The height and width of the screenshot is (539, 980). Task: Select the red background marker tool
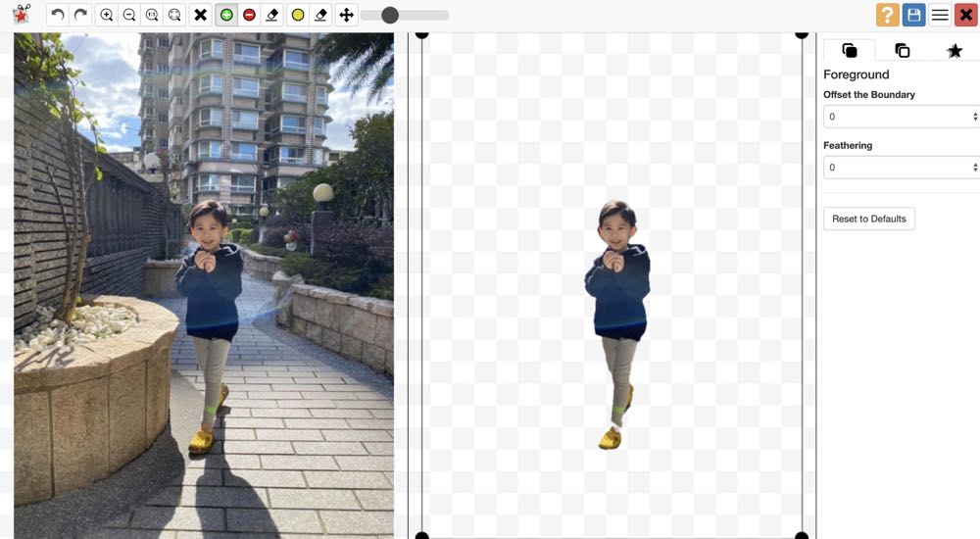tap(249, 15)
